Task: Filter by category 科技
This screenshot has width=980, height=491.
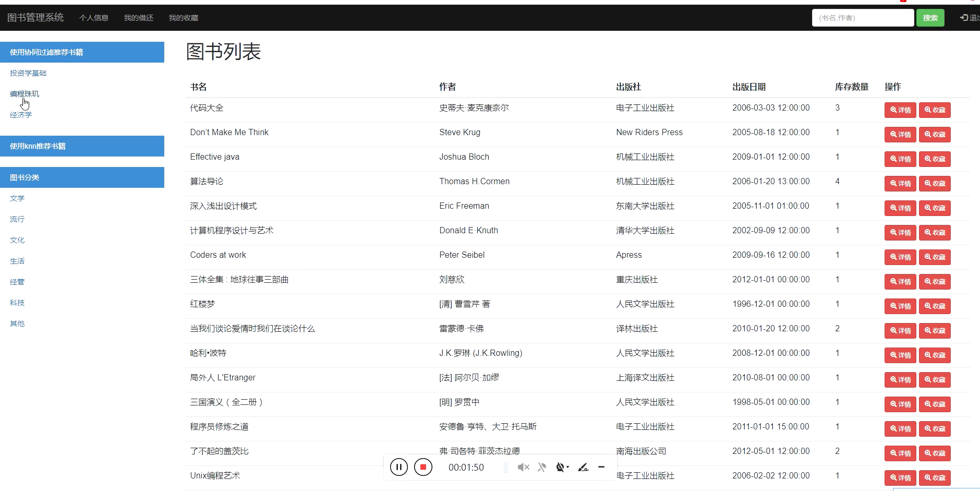Action: click(17, 303)
